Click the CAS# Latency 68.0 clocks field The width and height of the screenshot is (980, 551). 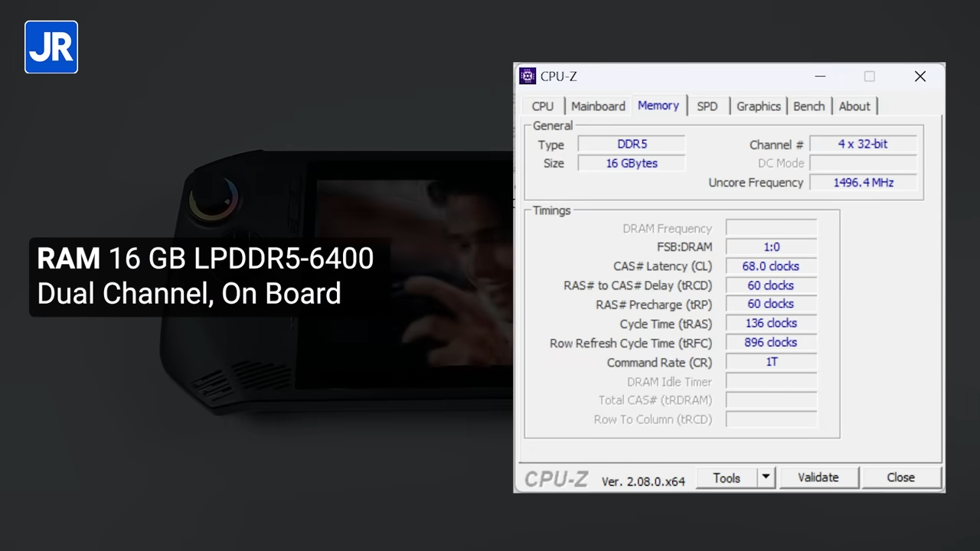pyautogui.click(x=771, y=266)
